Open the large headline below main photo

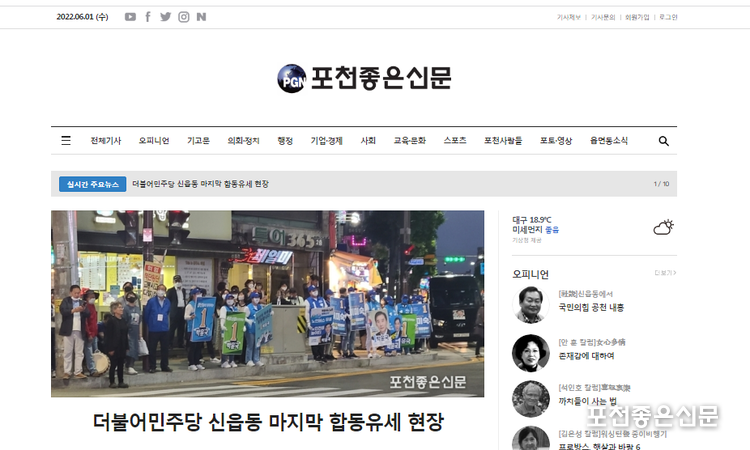(x=268, y=422)
